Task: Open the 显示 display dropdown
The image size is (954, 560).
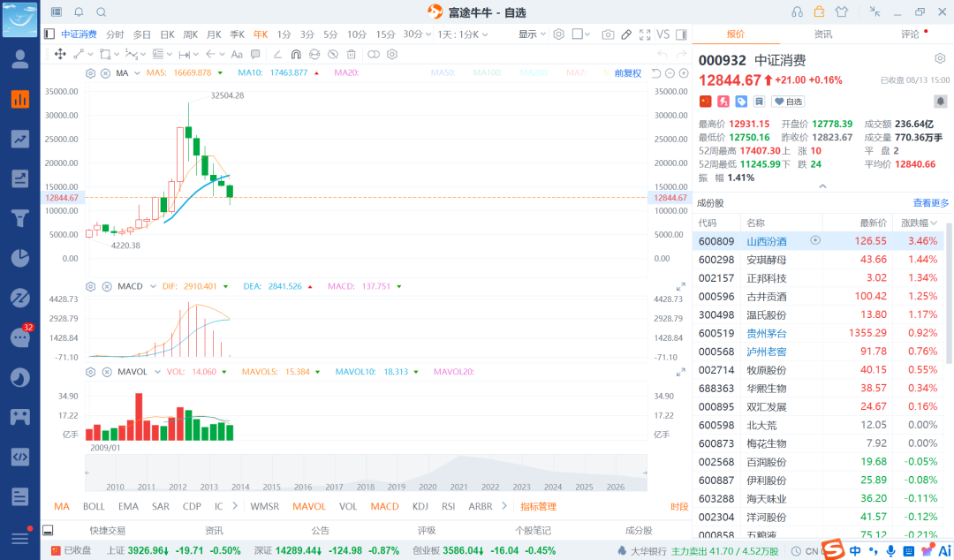Action: (x=532, y=34)
